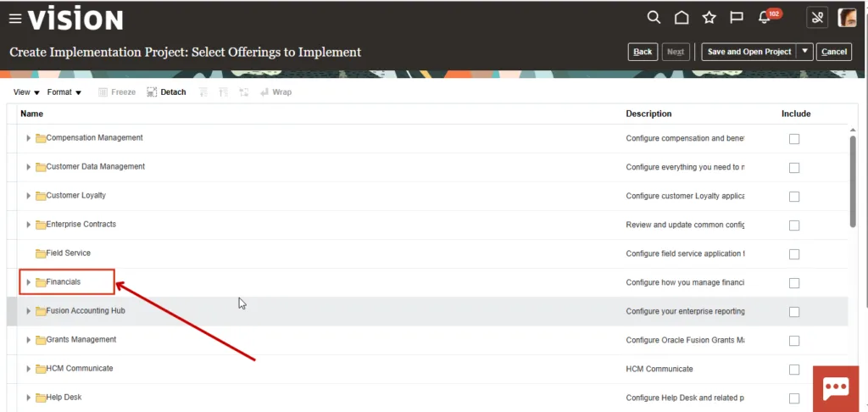Expand the Customer Loyalty folder

coord(28,196)
